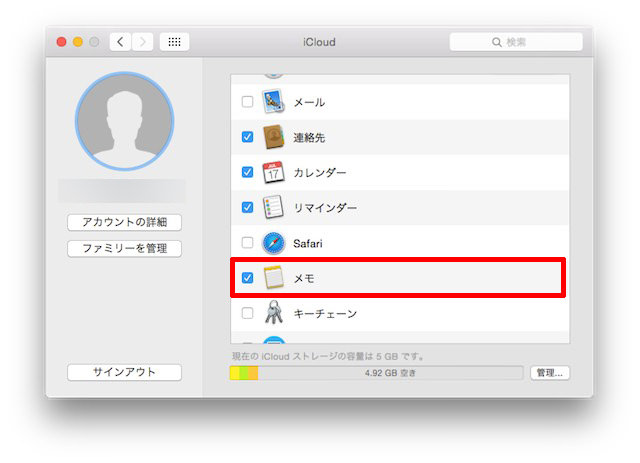Click the サインアウト button

click(124, 372)
